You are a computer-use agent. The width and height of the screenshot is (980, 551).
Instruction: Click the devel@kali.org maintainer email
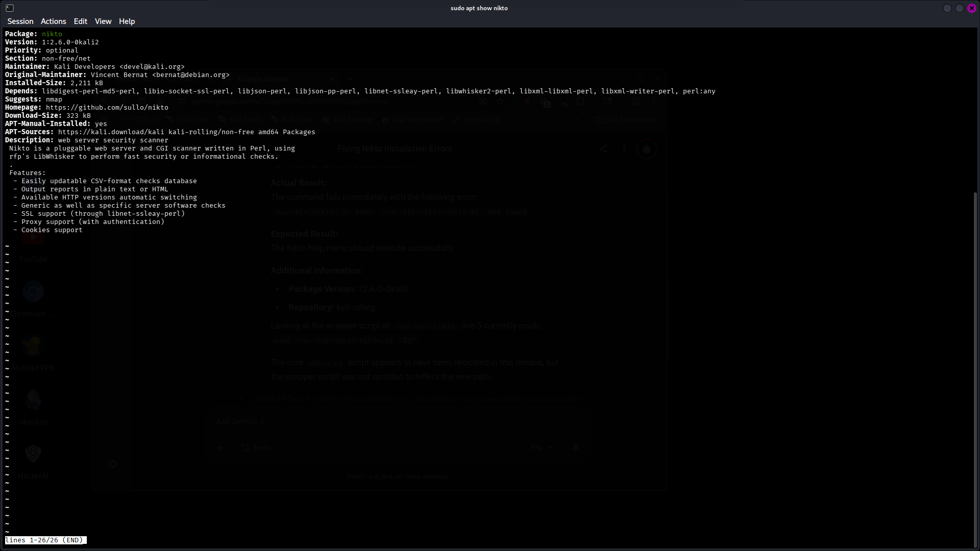[152, 67]
